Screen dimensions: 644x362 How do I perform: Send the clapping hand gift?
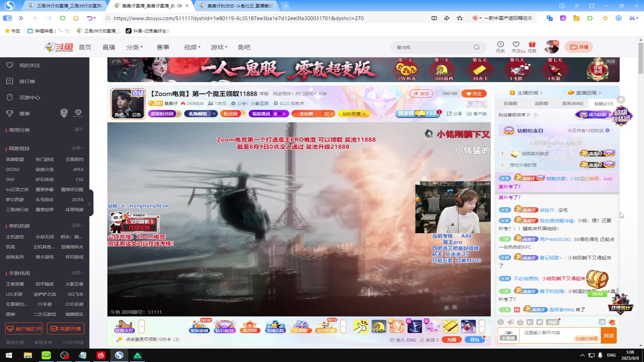[x=361, y=326]
